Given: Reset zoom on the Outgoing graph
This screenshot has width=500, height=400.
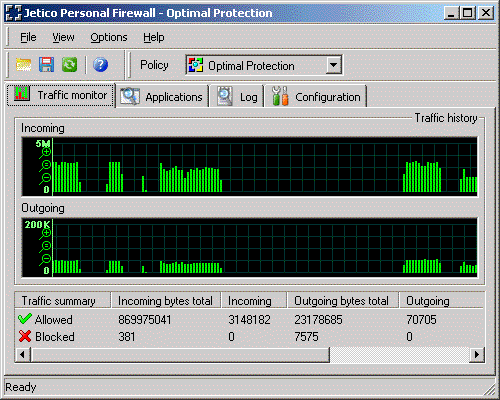Looking at the screenshot, I should click(x=46, y=246).
